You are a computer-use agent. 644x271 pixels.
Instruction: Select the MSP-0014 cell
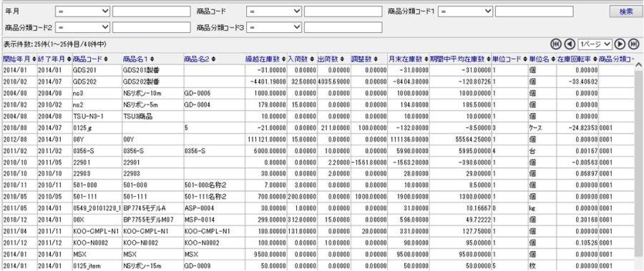[x=214, y=220]
